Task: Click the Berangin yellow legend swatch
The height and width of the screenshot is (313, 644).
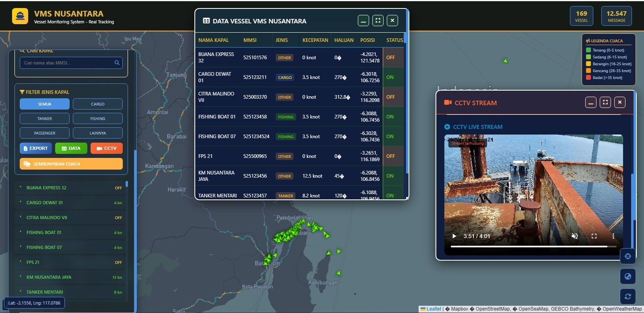Action: [588, 64]
